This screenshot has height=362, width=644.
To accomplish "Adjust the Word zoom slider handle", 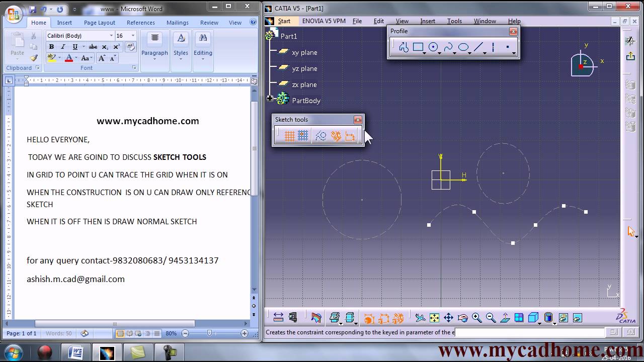I will 209,333.
